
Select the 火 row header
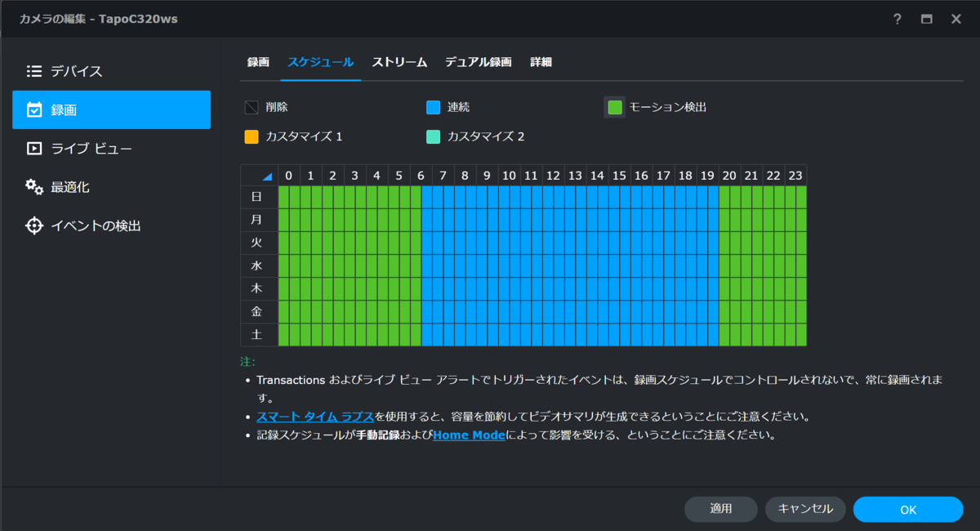pyautogui.click(x=259, y=243)
